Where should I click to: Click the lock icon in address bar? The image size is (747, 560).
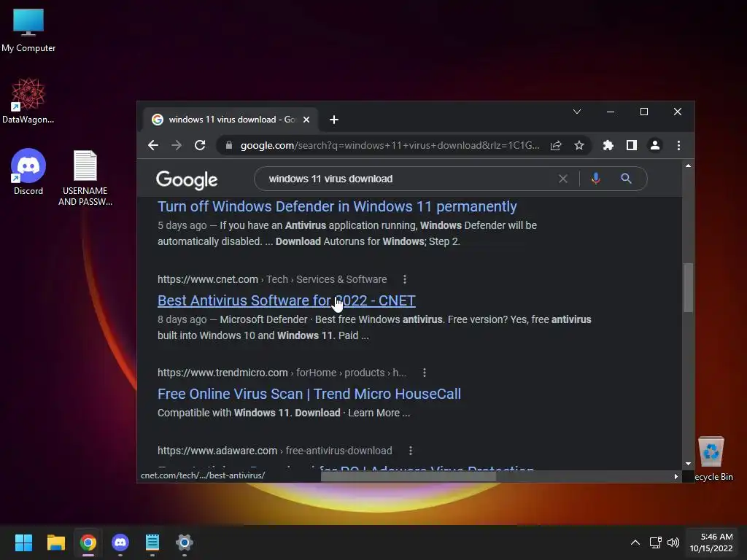tap(228, 145)
